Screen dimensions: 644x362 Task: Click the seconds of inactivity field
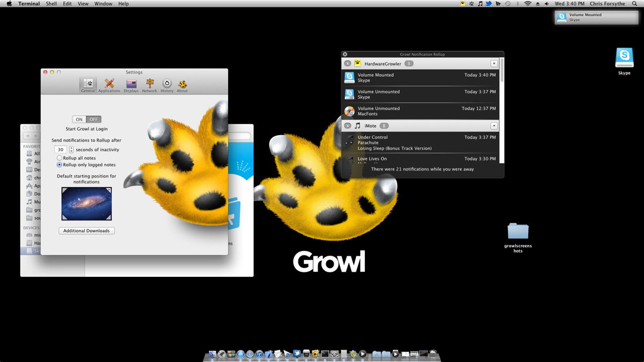[x=61, y=150]
